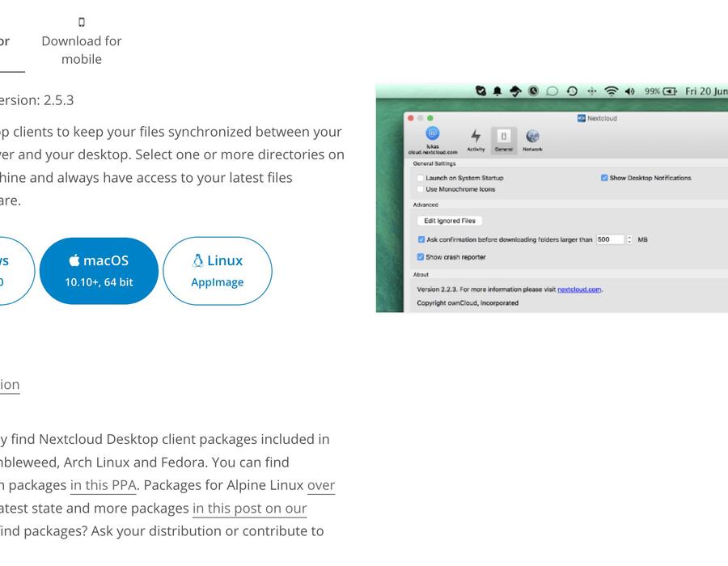Close the Nextcloud settings window with the red button

pyautogui.click(x=411, y=118)
